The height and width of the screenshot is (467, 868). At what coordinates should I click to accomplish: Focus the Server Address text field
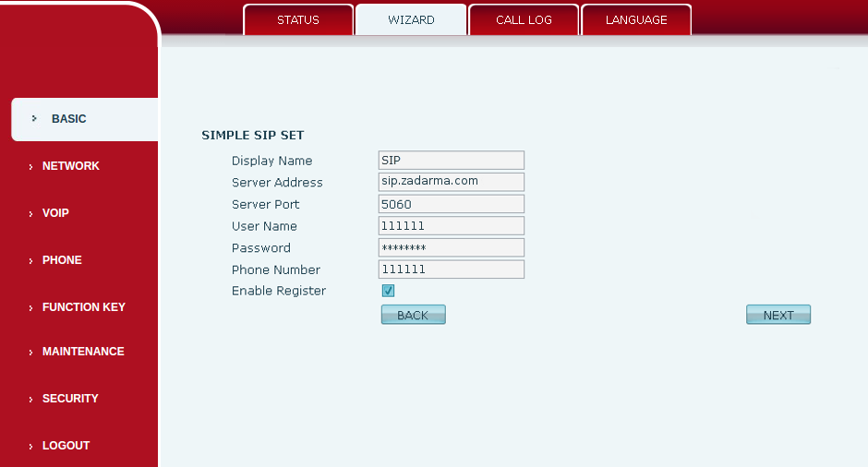point(452,182)
